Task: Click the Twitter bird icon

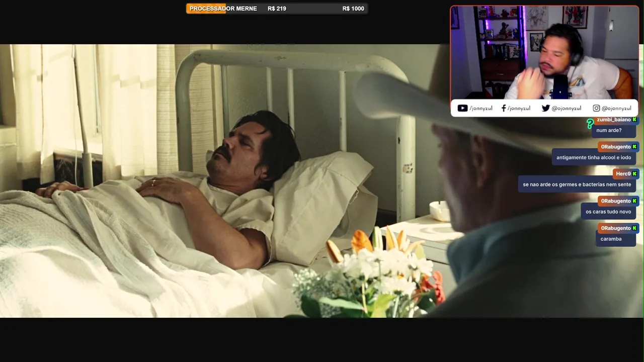Action: pos(546,108)
